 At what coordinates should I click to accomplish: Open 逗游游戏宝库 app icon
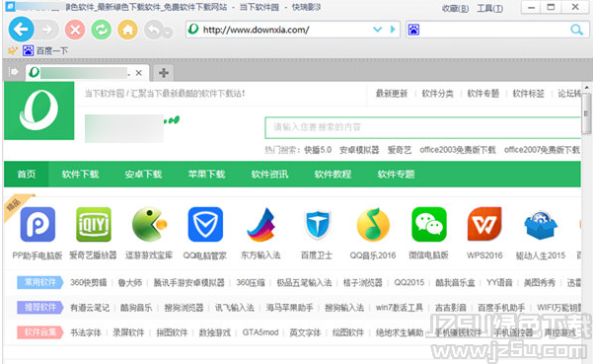tap(149, 224)
